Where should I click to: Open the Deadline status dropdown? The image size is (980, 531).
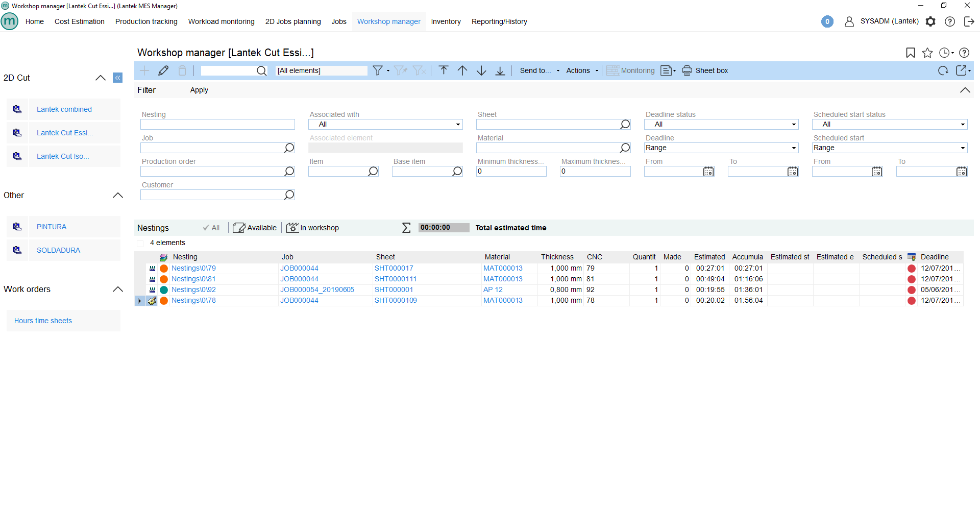click(x=794, y=124)
